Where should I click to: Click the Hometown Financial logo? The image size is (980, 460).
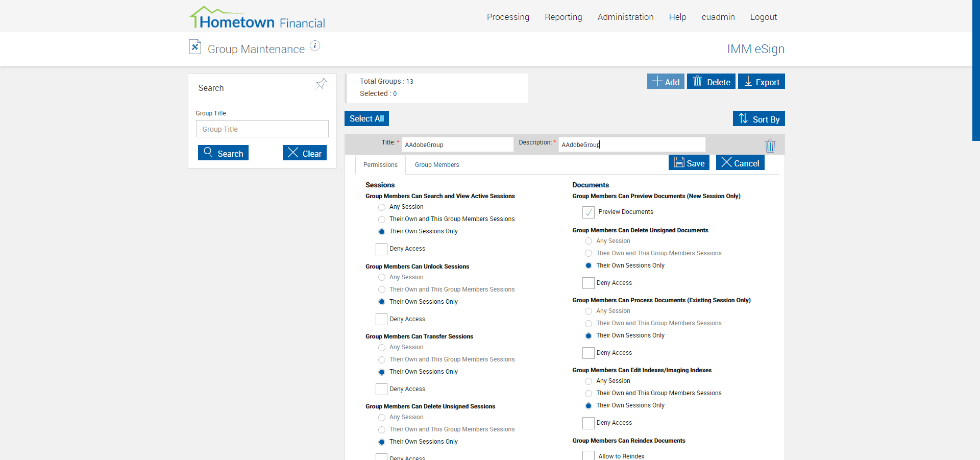coord(257,18)
